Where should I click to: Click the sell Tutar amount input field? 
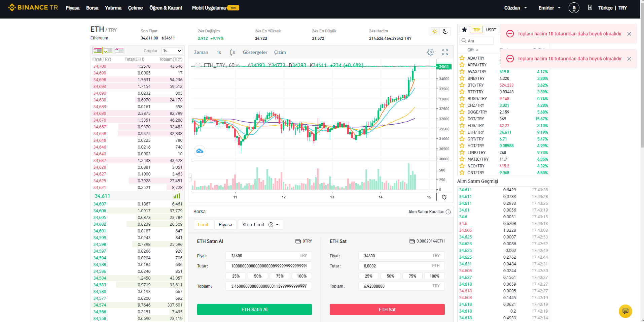[x=402, y=266]
